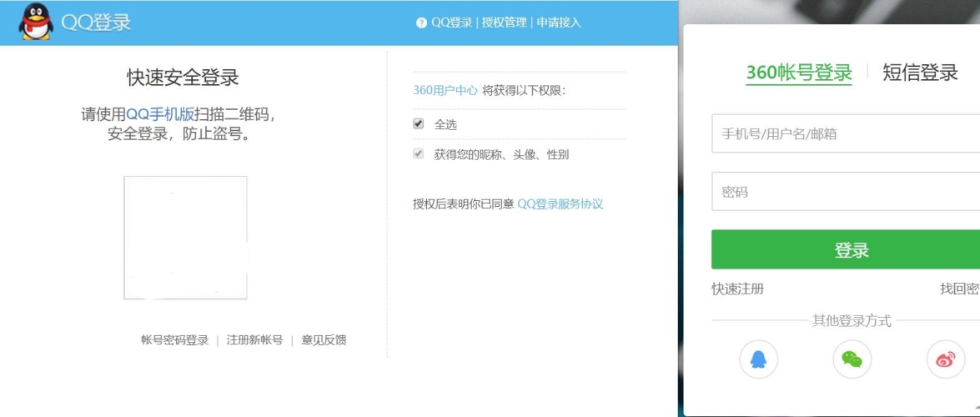This screenshot has width=980, height=417.
Task: Open QQ登录 link in header
Action: click(x=452, y=23)
